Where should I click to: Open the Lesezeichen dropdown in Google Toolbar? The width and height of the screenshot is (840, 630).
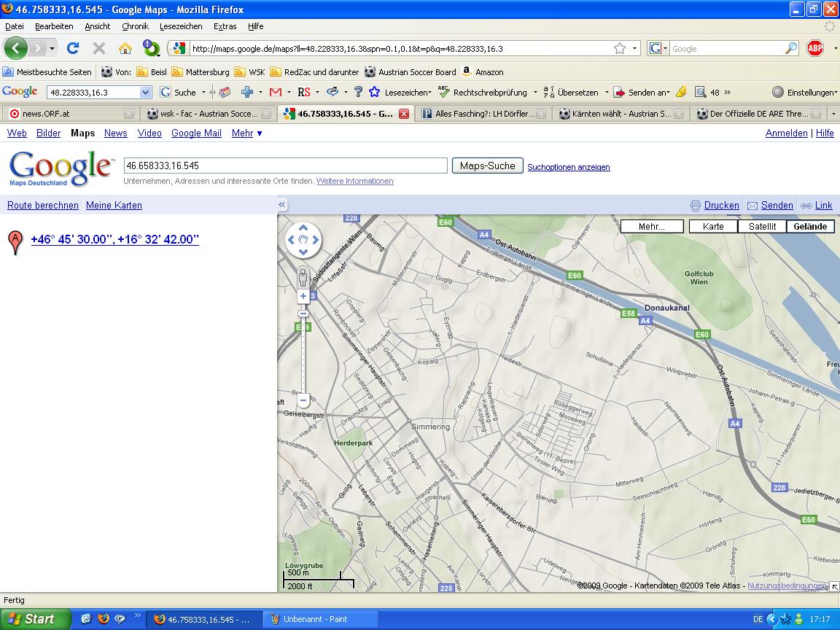coord(400,92)
